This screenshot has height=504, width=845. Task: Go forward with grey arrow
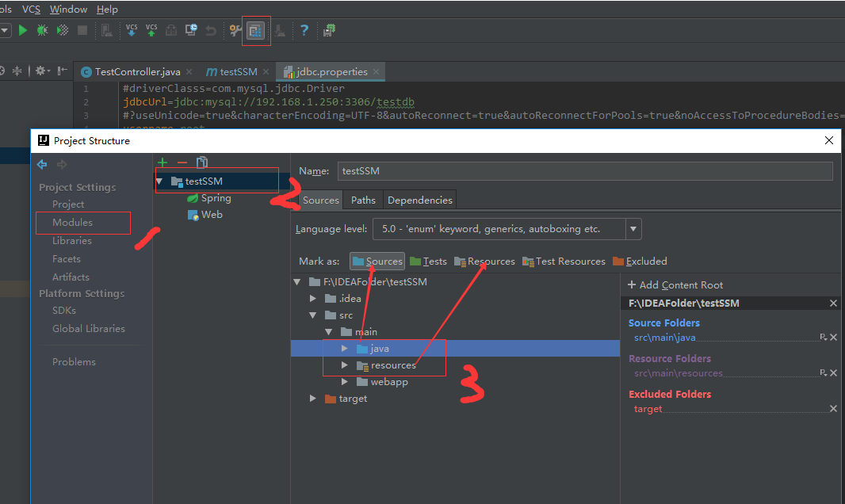pyautogui.click(x=62, y=164)
